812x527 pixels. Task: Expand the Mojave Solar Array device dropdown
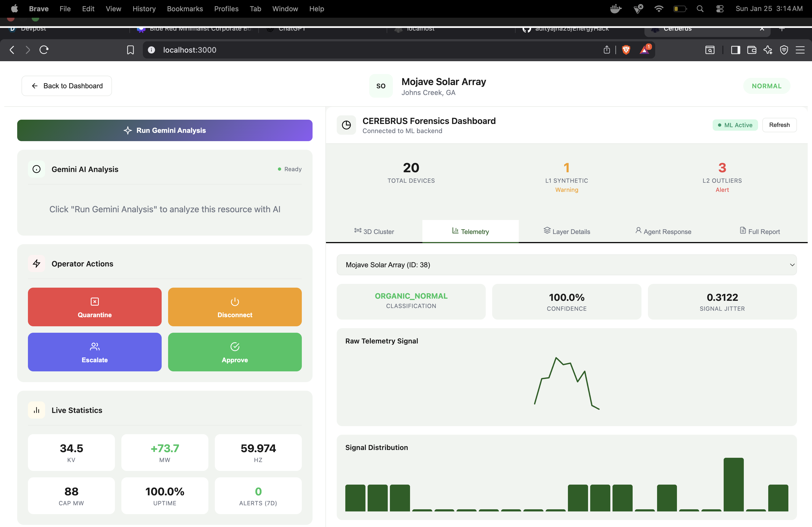tap(566, 265)
